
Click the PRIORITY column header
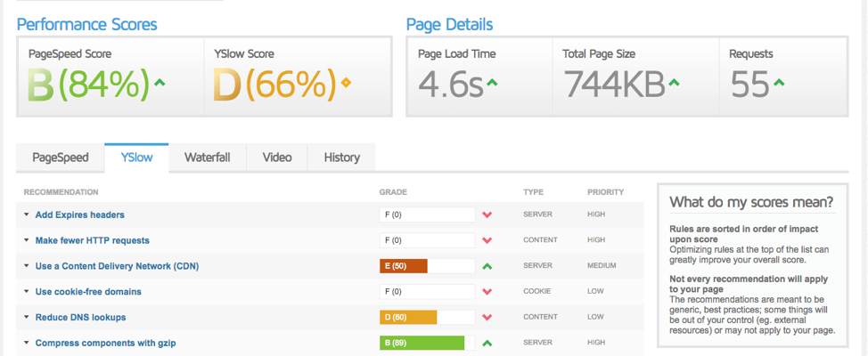click(606, 192)
